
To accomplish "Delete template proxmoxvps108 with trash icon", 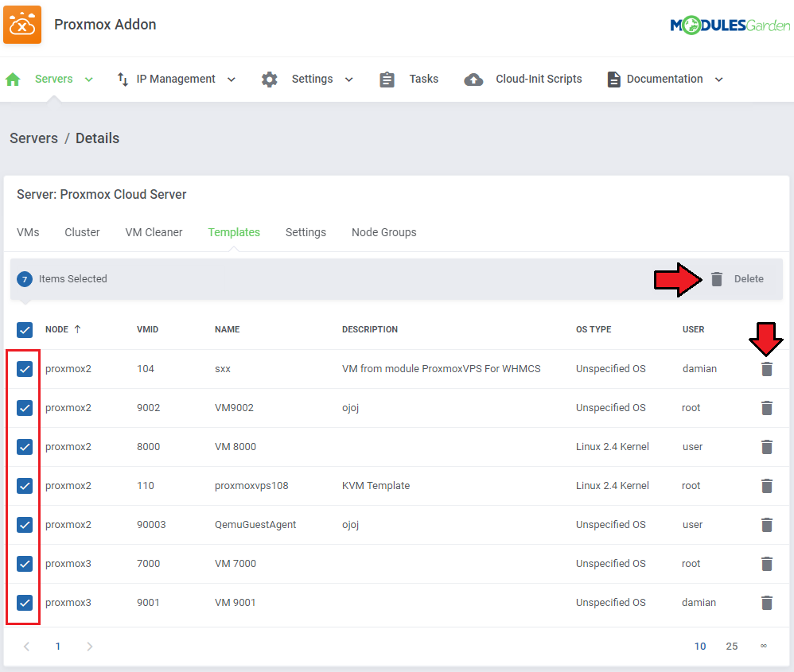I will coord(767,486).
